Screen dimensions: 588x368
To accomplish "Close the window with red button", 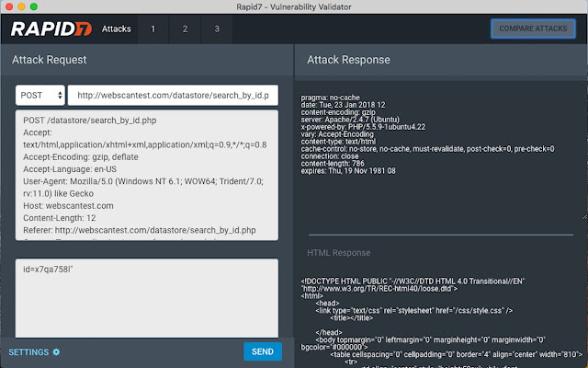I will 9,6.
